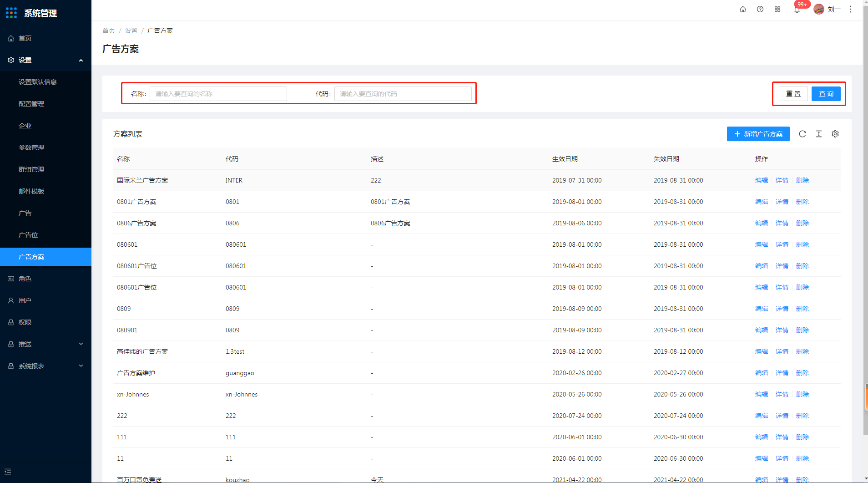Delete the 国际米兰广告方案 row
This screenshot has height=483, width=868.
802,180
